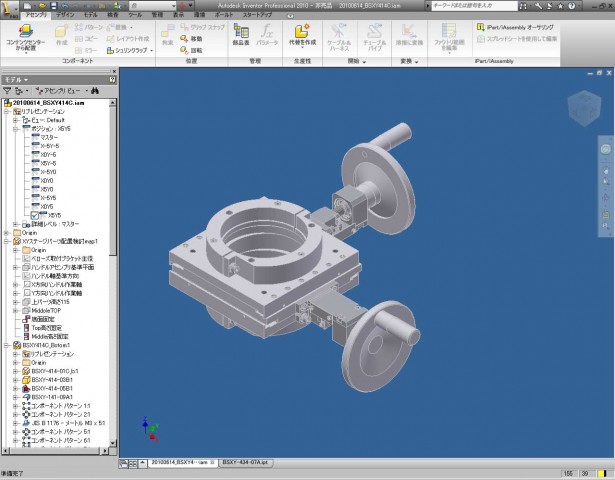Open the color style combo box

[x=153, y=6]
